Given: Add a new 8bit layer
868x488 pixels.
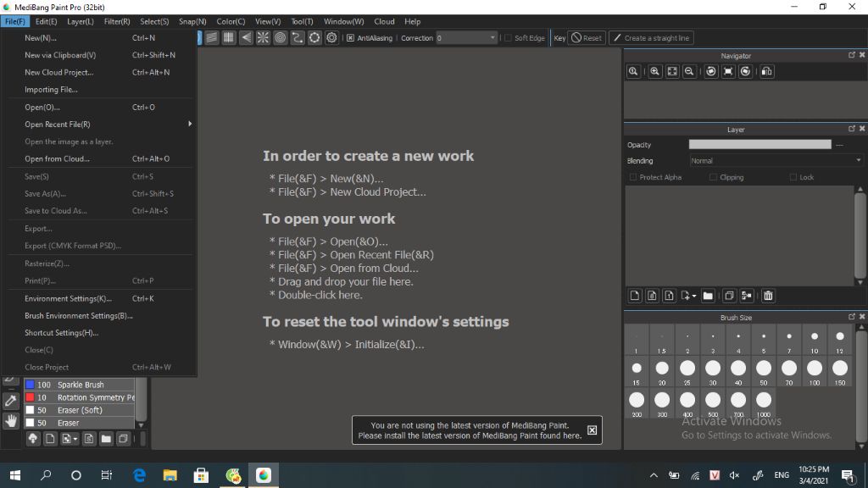Looking at the screenshot, I should click(x=652, y=296).
